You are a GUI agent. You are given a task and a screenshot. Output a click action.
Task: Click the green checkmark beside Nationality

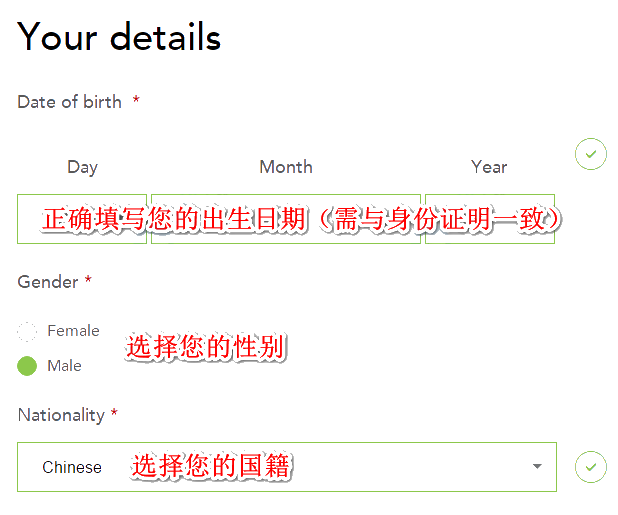coord(591,467)
